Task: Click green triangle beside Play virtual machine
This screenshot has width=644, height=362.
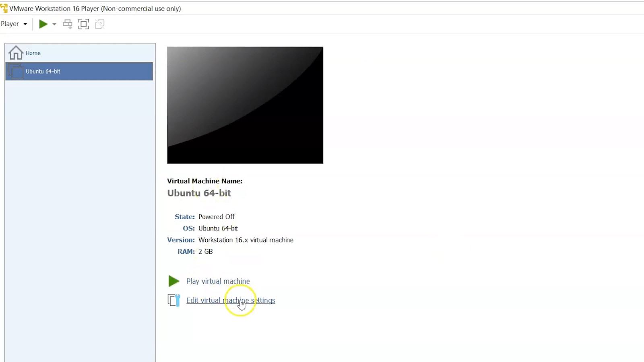Action: click(173, 281)
